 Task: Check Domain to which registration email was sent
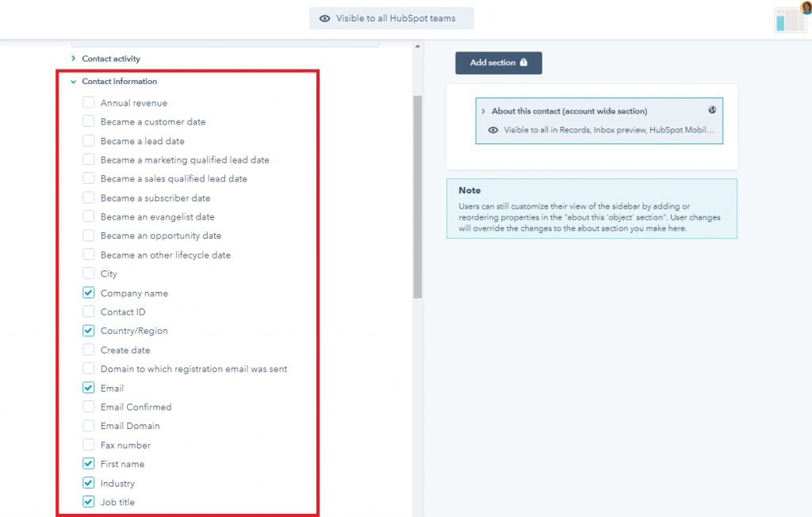(89, 369)
